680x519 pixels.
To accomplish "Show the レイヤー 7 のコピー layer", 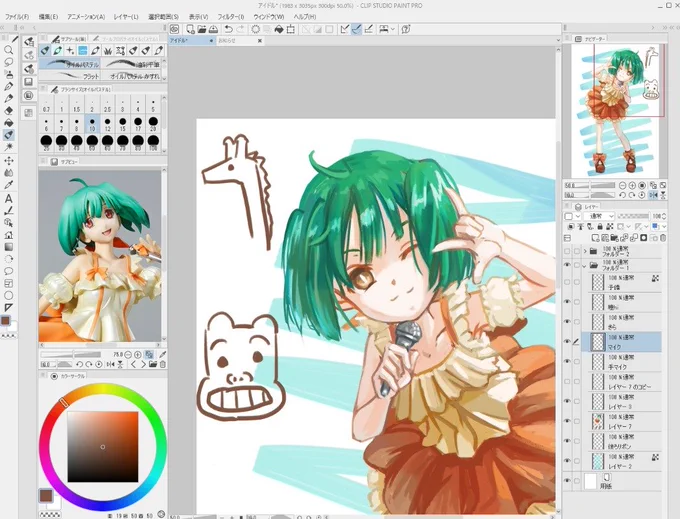I will click(x=567, y=382).
